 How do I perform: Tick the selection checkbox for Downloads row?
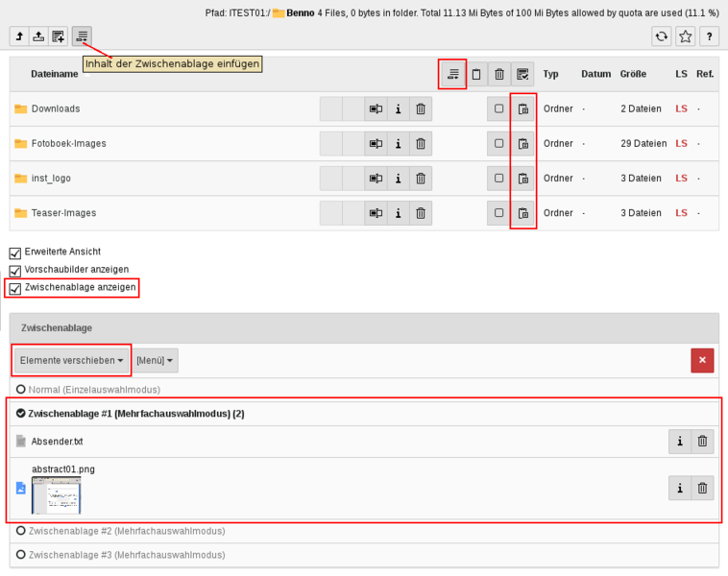pyautogui.click(x=498, y=109)
